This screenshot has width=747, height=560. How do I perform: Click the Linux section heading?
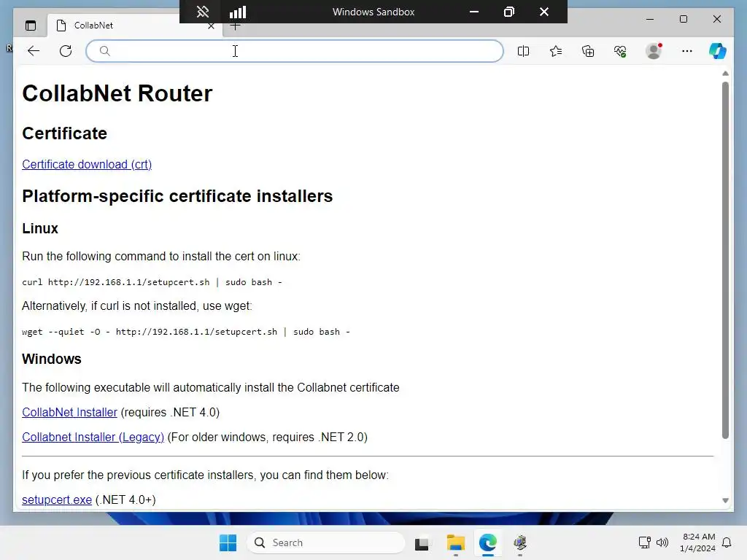click(x=40, y=228)
